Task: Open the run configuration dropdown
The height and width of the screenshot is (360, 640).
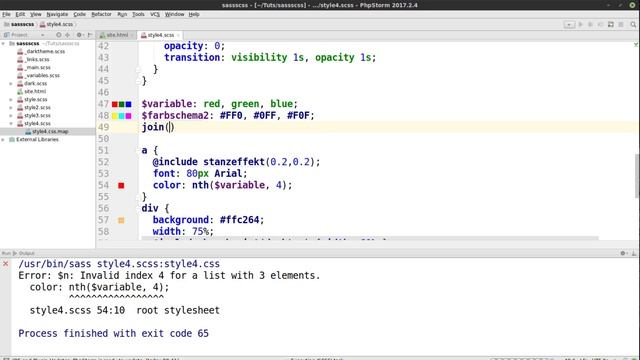Action: [569, 24]
